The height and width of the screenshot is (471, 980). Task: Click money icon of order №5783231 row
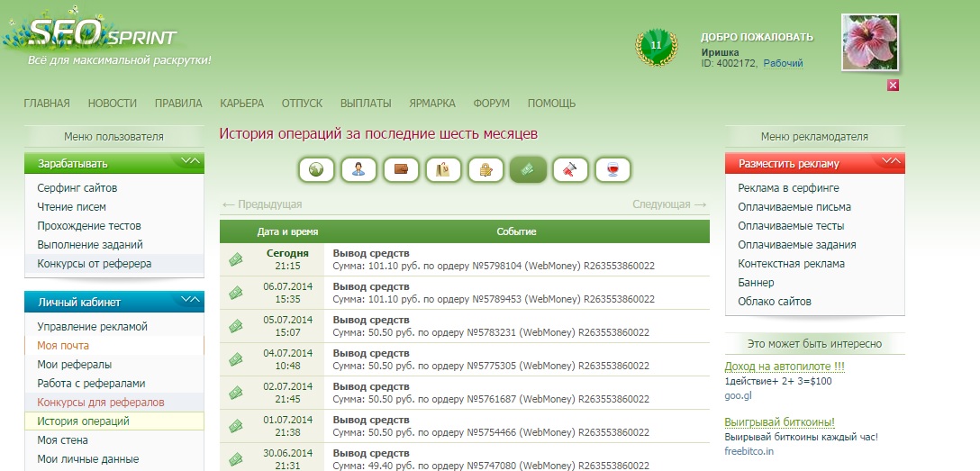pos(236,325)
